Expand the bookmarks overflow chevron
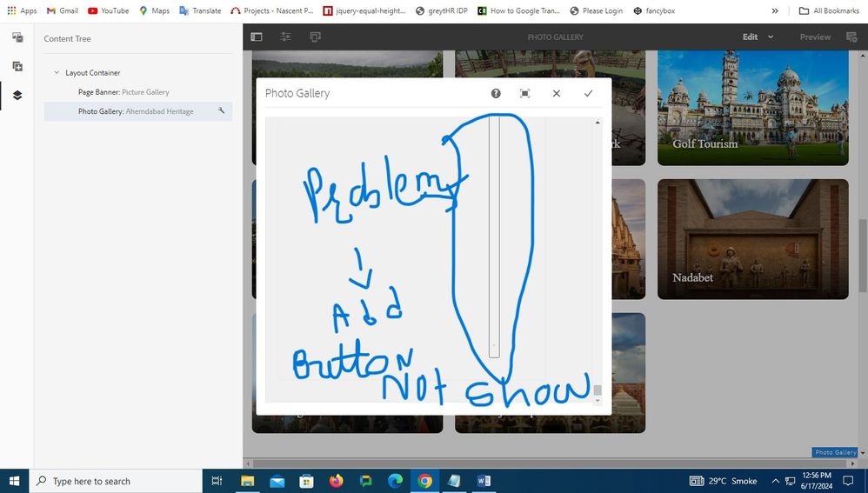The image size is (868, 493). click(775, 10)
